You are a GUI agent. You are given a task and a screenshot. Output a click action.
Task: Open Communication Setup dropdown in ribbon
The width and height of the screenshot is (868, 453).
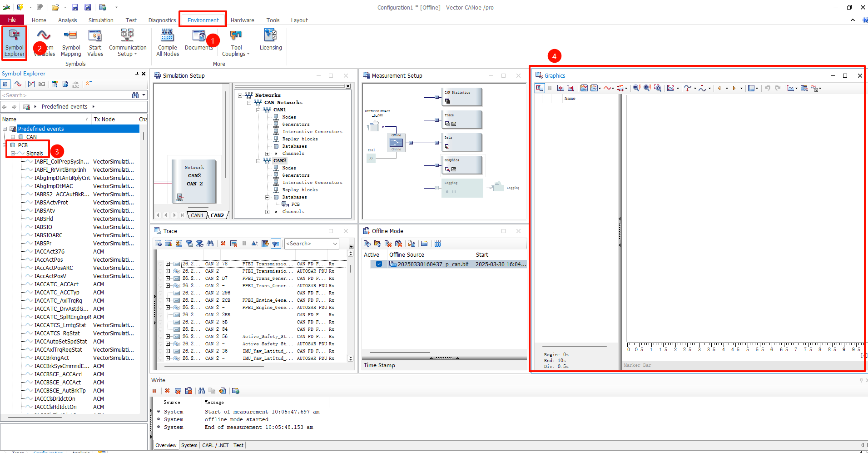tap(128, 43)
